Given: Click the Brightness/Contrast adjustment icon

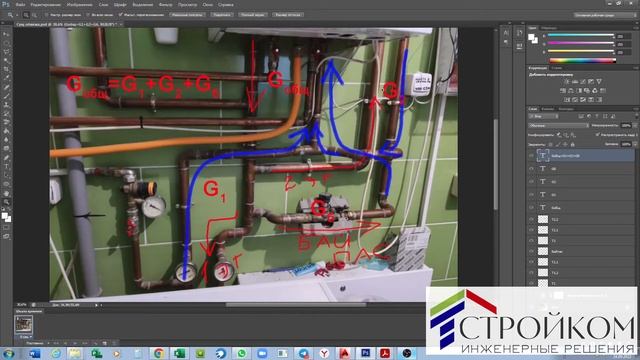Looking at the screenshot, I should 567,82.
